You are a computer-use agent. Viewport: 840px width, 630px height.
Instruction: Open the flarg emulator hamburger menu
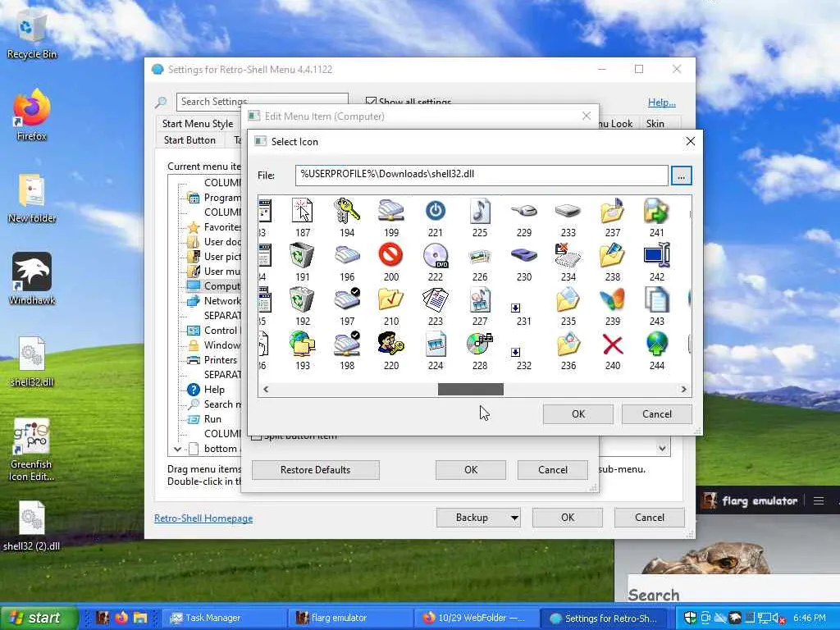(818, 501)
